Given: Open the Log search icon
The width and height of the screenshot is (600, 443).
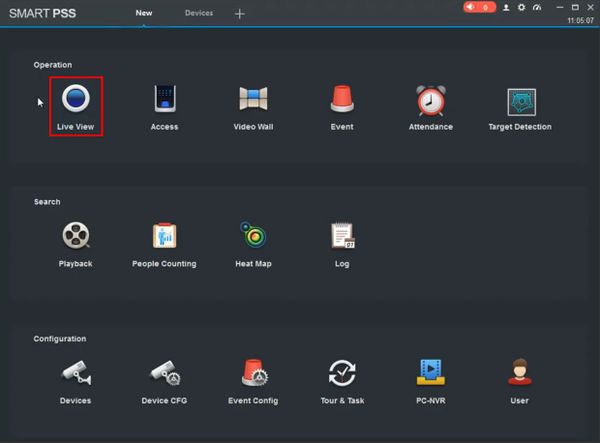Looking at the screenshot, I should click(x=342, y=235).
